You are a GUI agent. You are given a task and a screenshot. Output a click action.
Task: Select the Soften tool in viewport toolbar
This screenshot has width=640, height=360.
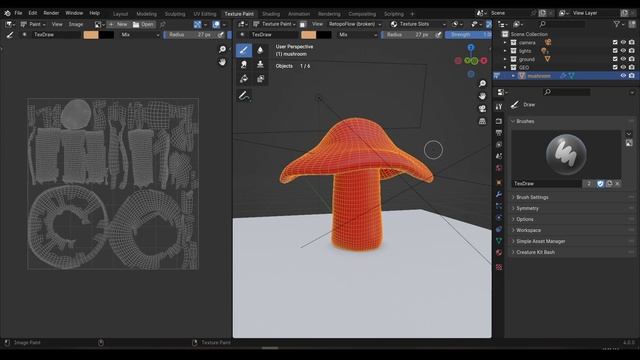pyautogui.click(x=260, y=50)
